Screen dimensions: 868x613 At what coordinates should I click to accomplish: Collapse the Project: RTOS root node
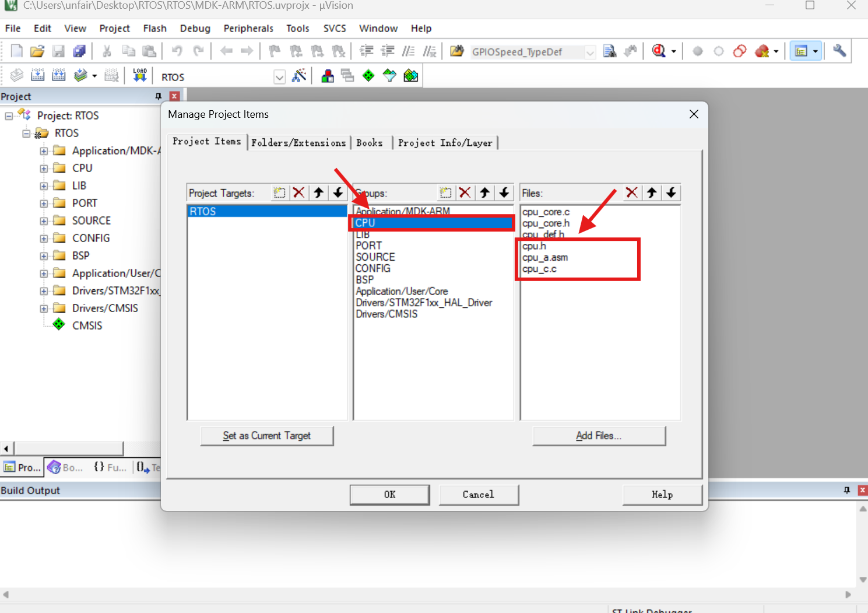(9, 115)
